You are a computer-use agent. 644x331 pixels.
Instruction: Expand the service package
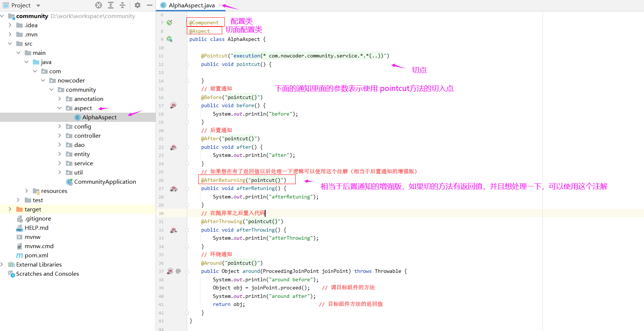click(60, 163)
